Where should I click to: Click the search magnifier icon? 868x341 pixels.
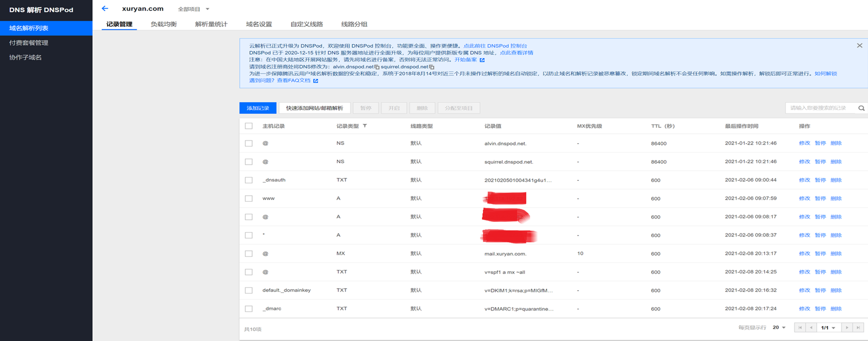(861, 108)
